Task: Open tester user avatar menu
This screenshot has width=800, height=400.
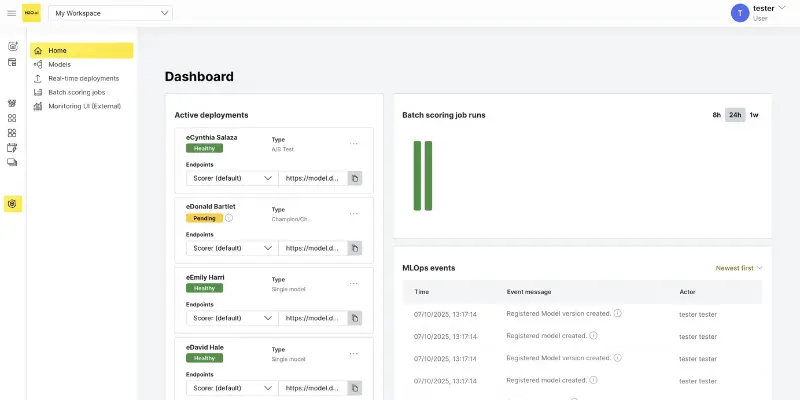Action: pyautogui.click(x=740, y=13)
